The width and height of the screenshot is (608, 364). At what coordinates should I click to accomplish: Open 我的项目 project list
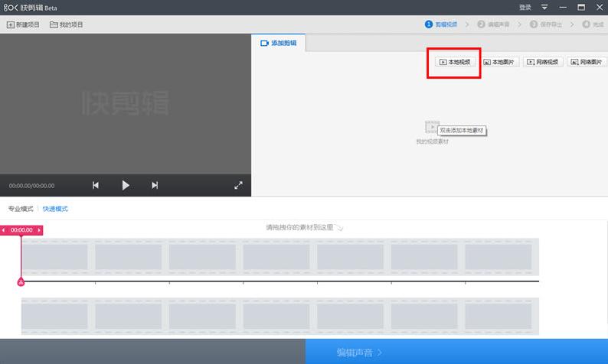pos(67,24)
